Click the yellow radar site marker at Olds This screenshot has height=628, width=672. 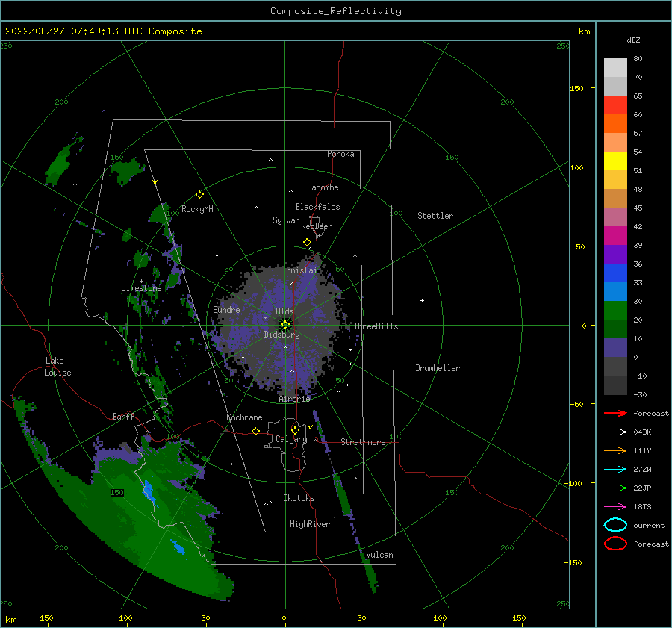click(x=285, y=325)
